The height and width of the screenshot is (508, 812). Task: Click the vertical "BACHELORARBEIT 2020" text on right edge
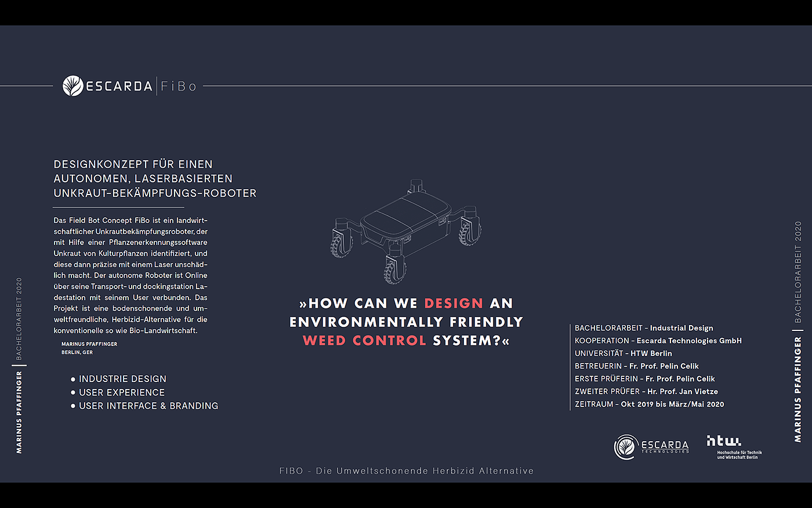point(798,272)
